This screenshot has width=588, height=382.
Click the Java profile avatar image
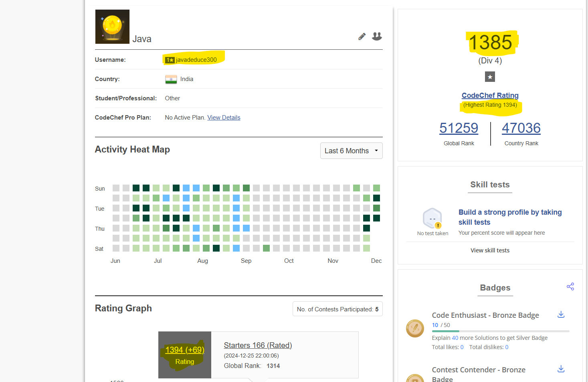tap(112, 26)
